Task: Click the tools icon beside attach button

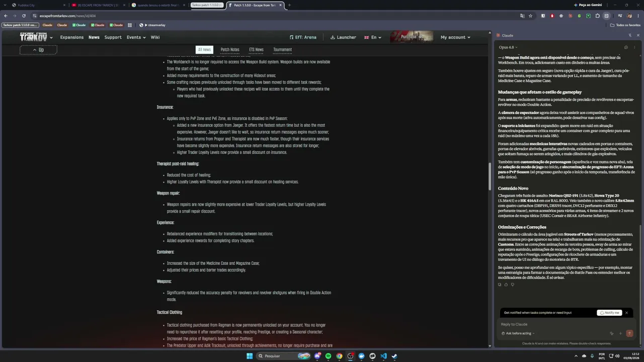Action: (612, 333)
